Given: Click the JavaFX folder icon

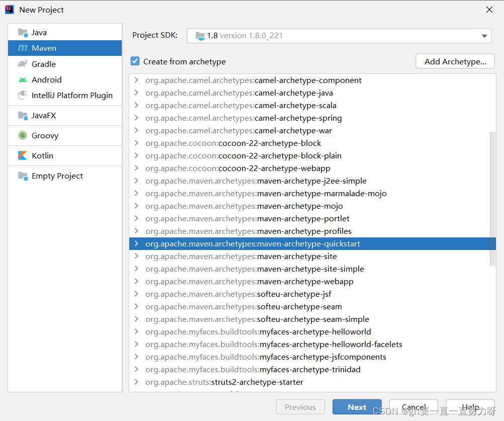Looking at the screenshot, I should pos(23,115).
